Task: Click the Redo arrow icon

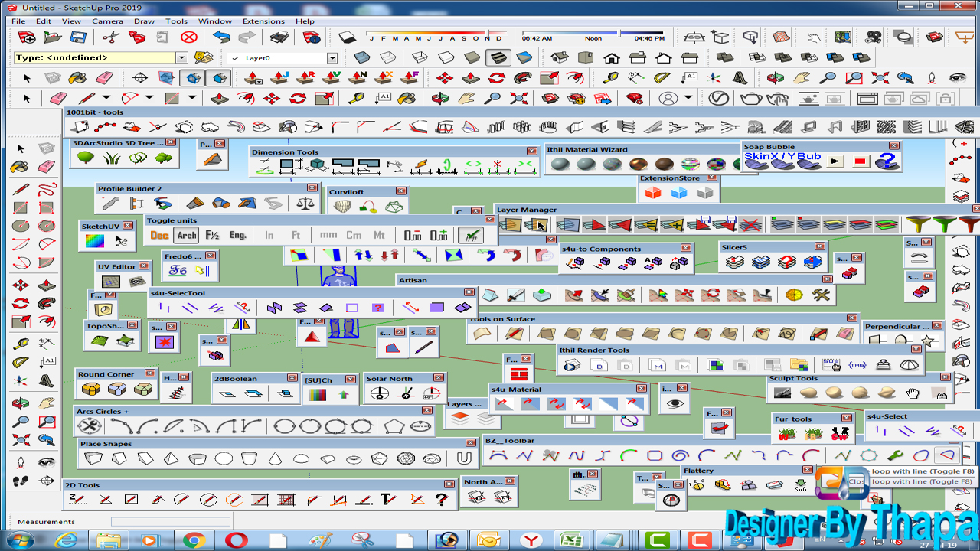Action: (x=247, y=37)
